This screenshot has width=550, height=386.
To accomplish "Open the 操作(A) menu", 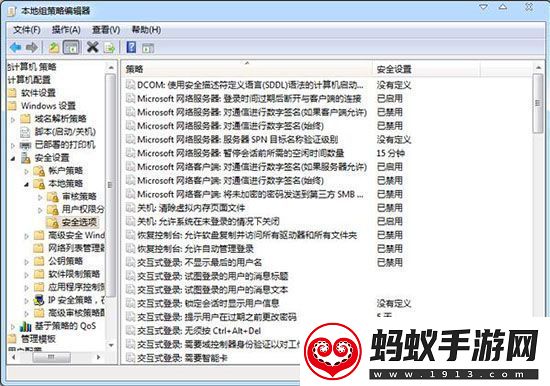I will (66, 30).
